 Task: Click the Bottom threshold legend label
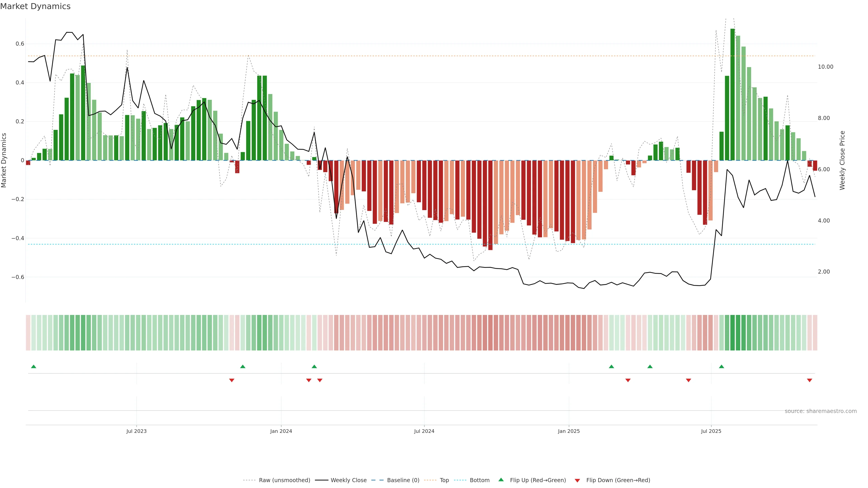pyautogui.click(x=479, y=480)
